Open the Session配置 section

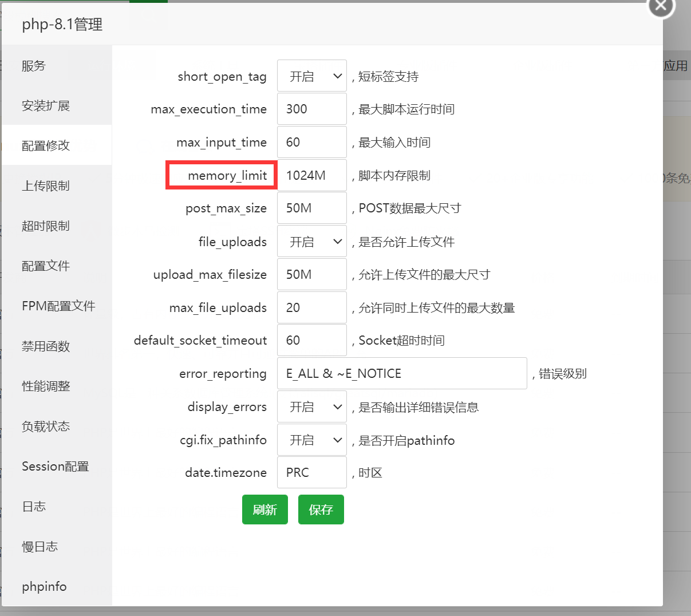pyautogui.click(x=55, y=466)
